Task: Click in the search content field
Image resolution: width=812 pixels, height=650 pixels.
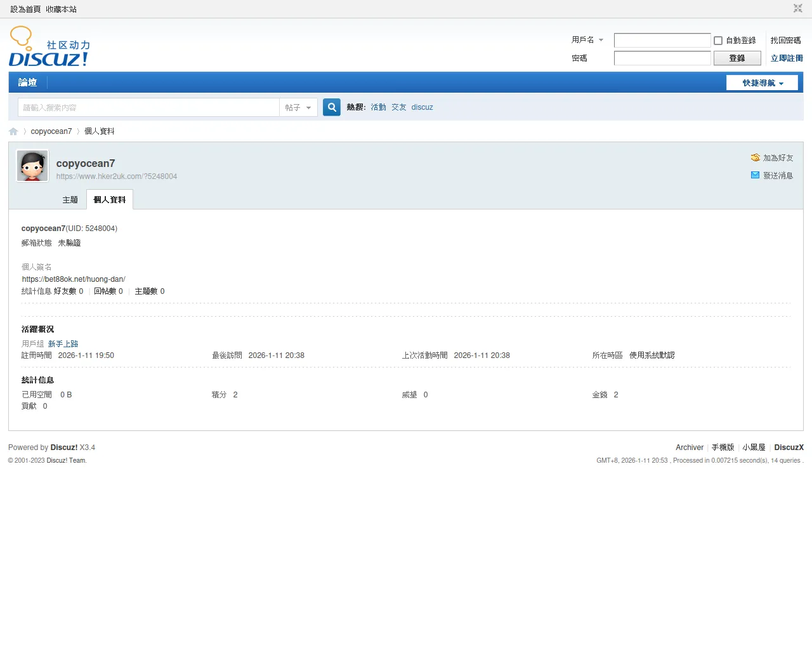Action: [x=148, y=108]
